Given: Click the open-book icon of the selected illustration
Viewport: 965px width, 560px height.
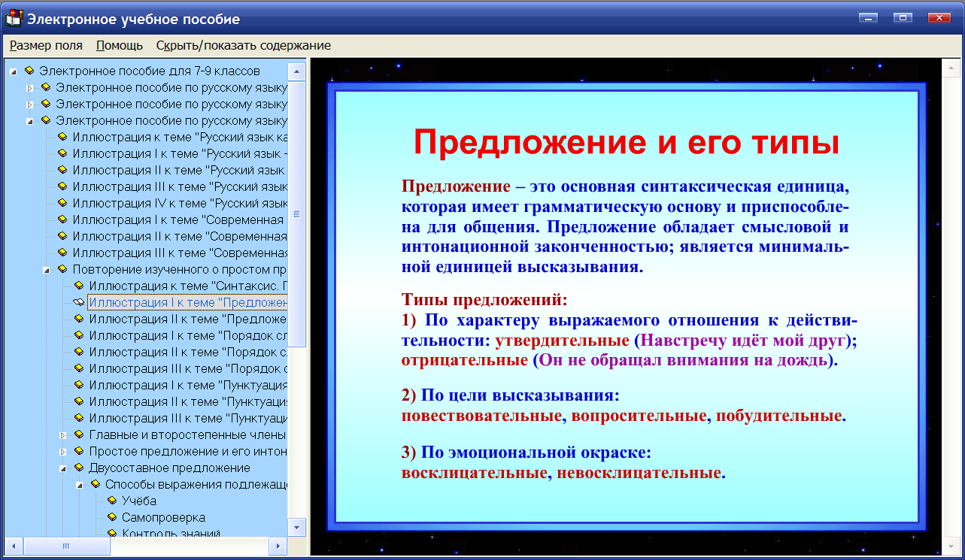Looking at the screenshot, I should 78,302.
